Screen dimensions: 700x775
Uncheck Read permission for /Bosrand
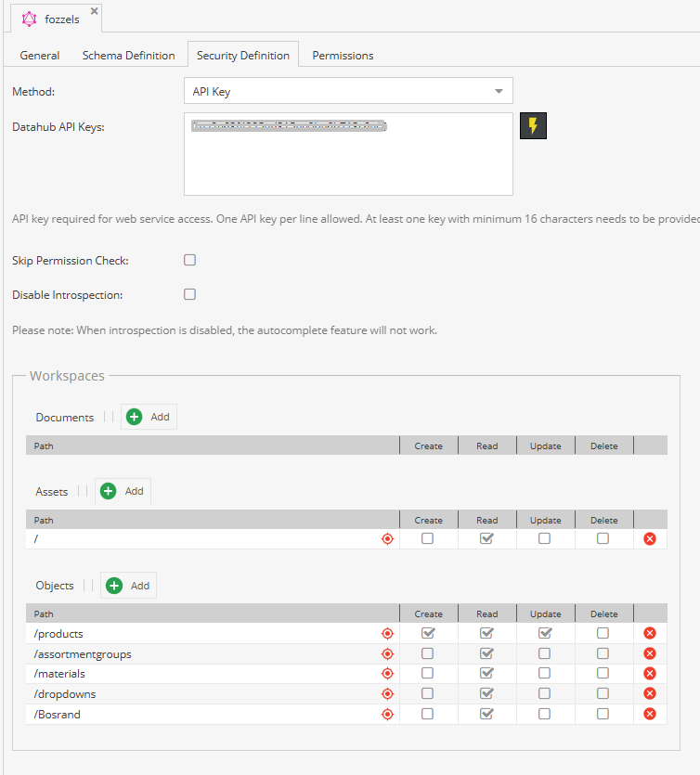486,714
